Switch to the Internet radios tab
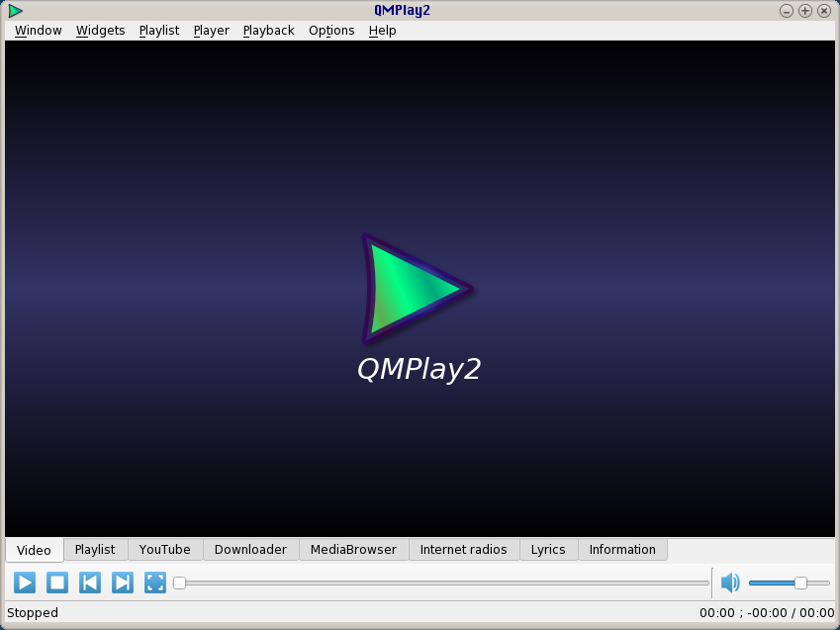Screen dimensions: 840x630 coord(463,550)
